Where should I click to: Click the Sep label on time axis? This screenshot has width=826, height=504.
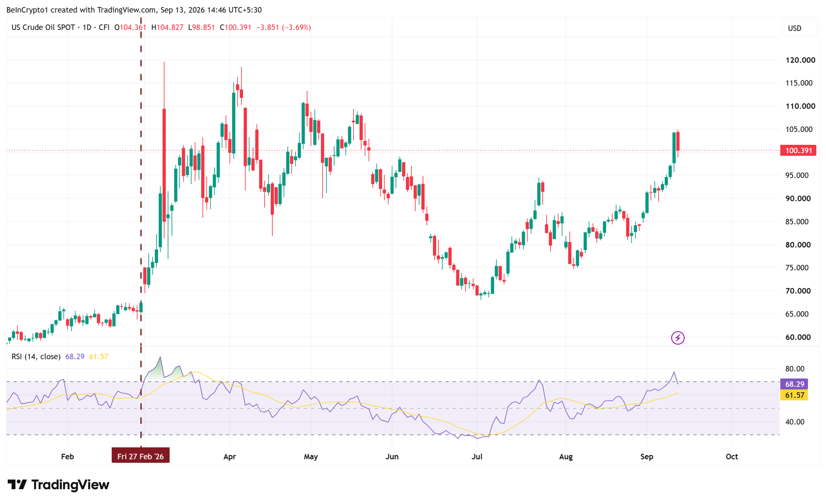[647, 456]
